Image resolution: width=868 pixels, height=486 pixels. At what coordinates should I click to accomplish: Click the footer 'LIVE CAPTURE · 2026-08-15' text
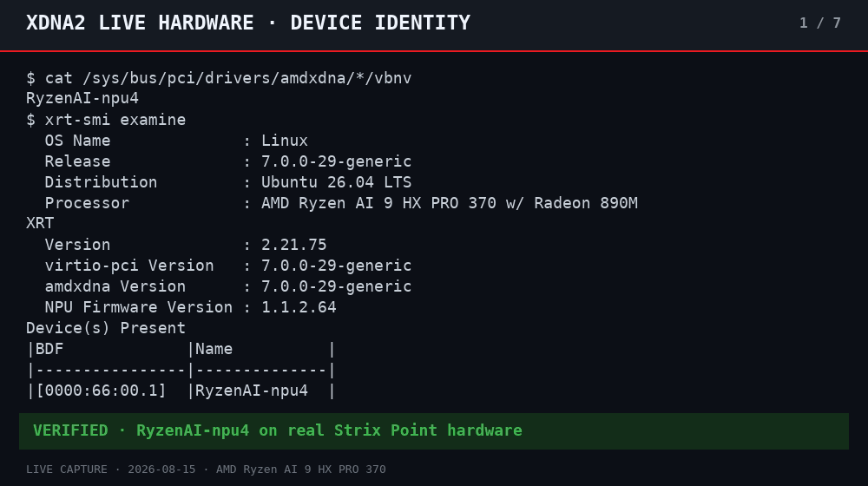tap(111, 470)
